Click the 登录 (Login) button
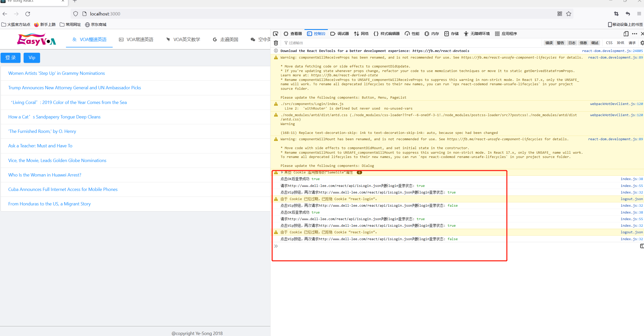 tap(11, 57)
